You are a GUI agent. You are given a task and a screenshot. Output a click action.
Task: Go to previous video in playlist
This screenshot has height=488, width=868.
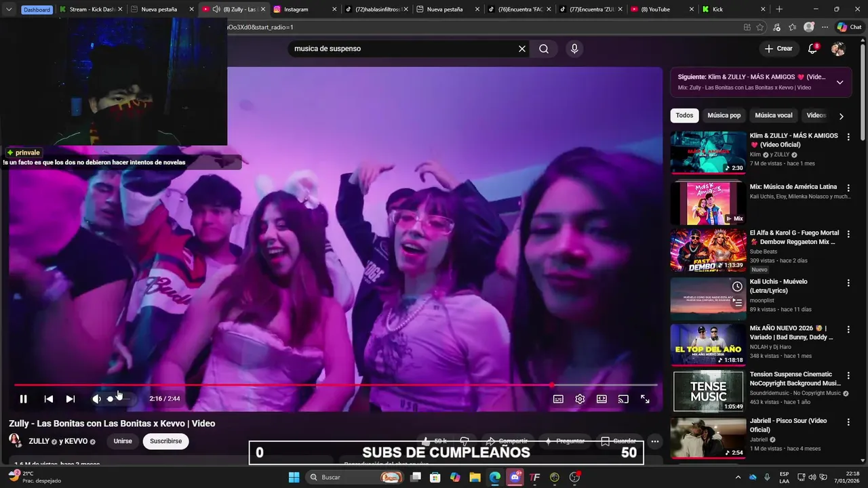48,399
